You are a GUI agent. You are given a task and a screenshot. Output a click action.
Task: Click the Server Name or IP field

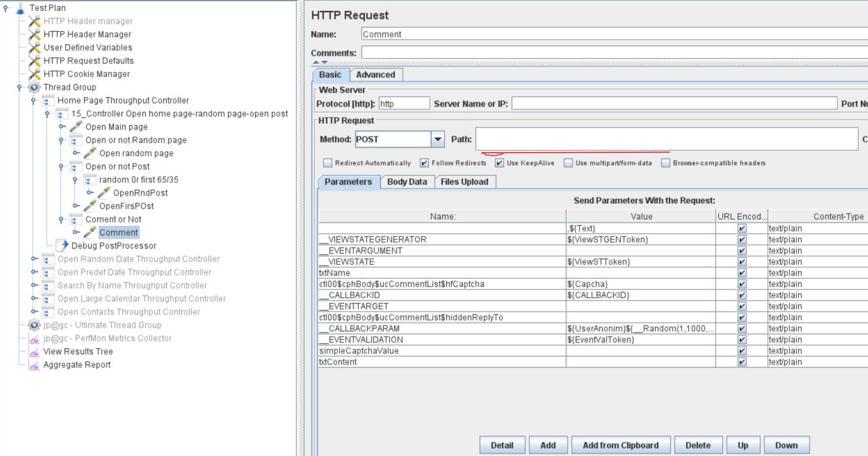675,103
